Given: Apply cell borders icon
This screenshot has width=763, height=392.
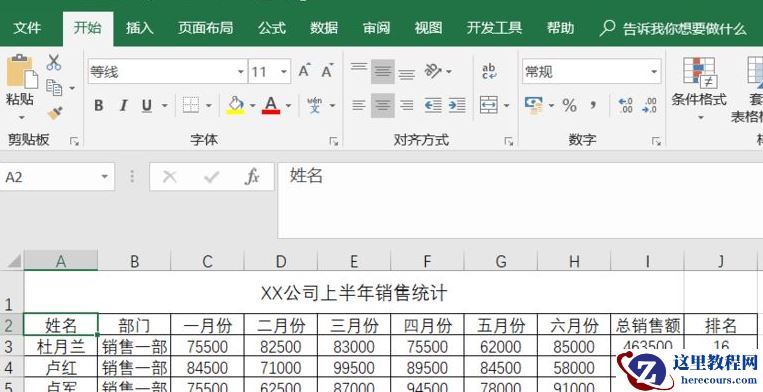Looking at the screenshot, I should coord(191,105).
